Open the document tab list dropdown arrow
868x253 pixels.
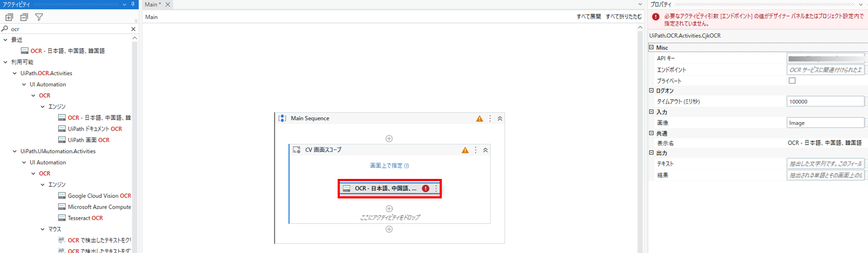pos(640,4)
